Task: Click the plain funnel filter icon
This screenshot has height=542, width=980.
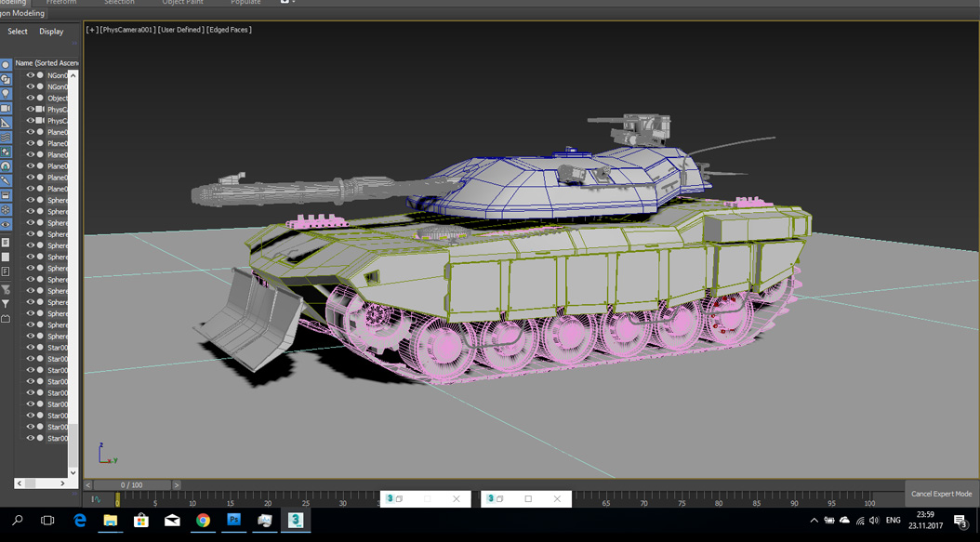Action: [6, 304]
